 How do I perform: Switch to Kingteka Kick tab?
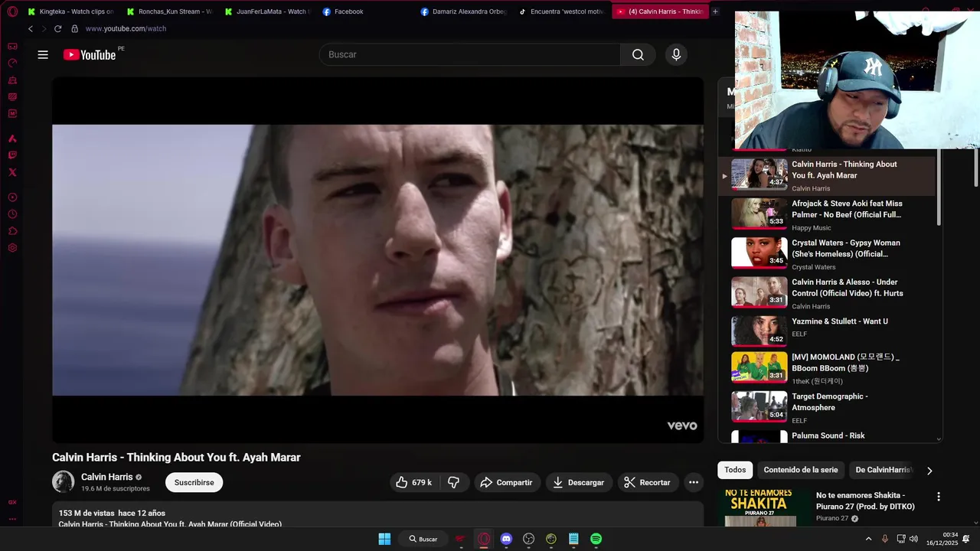(70, 11)
